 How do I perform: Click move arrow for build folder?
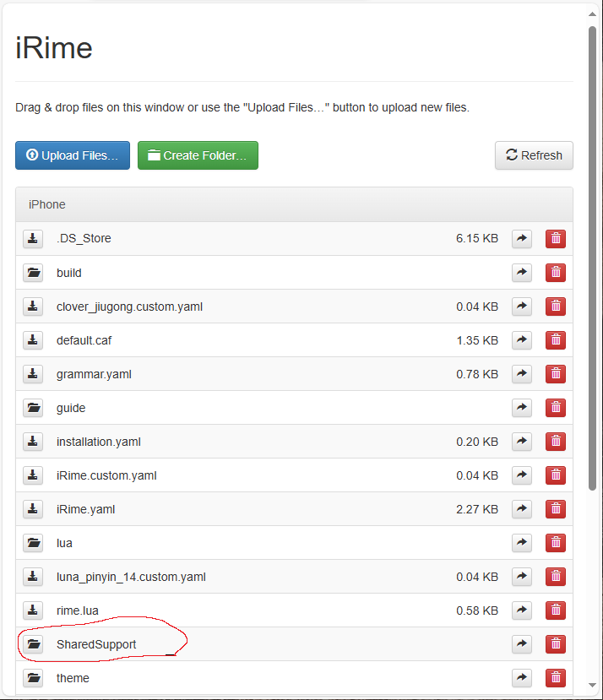pyautogui.click(x=522, y=273)
